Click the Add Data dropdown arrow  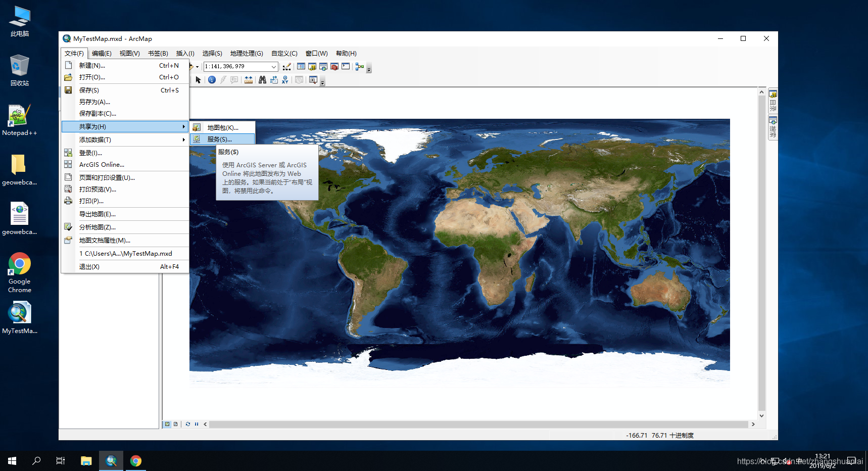click(x=197, y=67)
